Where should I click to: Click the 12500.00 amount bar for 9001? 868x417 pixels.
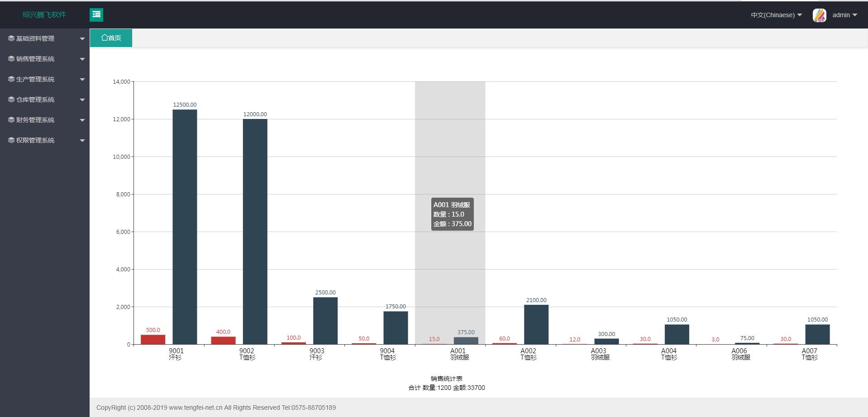coord(185,227)
